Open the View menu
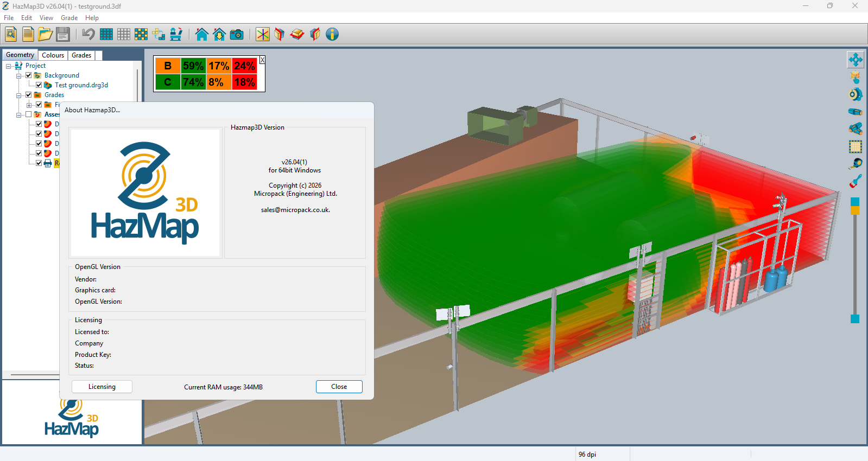 tap(47, 18)
